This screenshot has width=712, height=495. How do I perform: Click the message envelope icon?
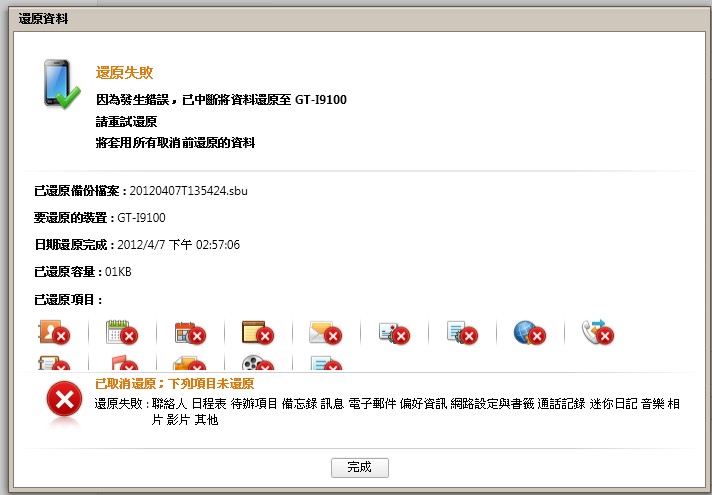click(326, 332)
